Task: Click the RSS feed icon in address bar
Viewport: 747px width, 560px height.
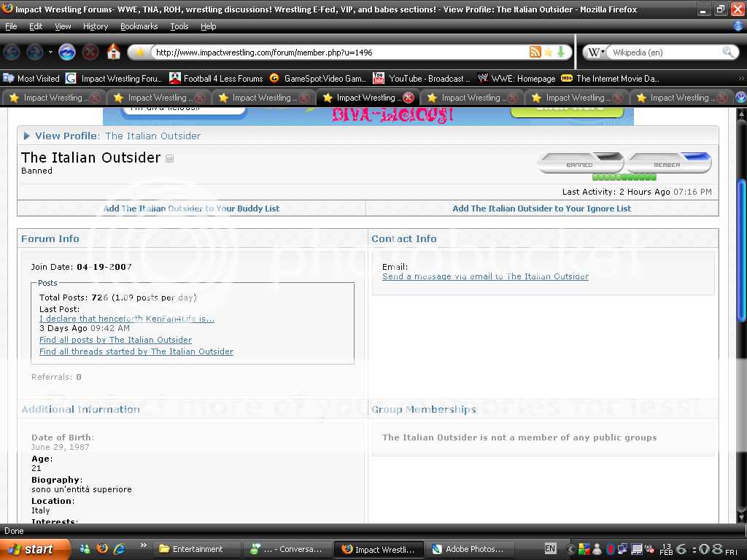Action: click(535, 52)
